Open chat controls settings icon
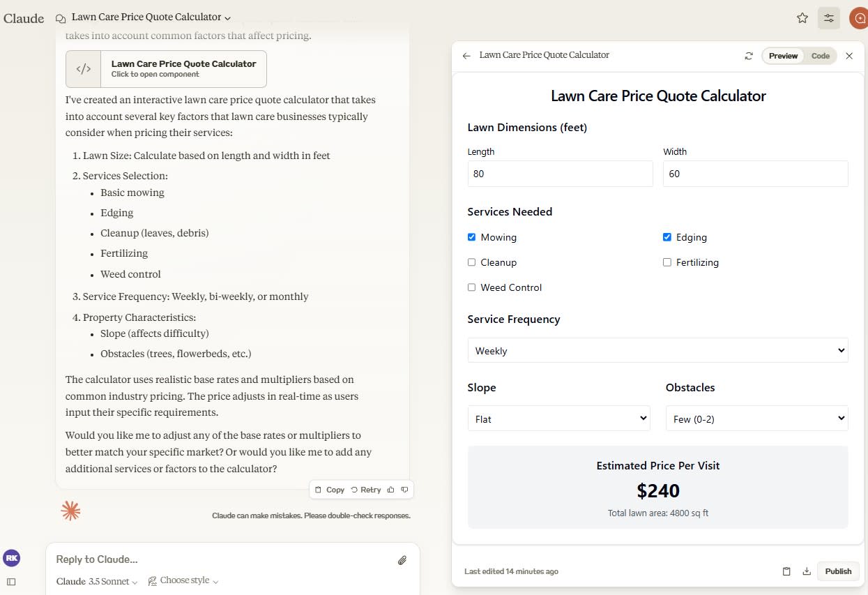 pos(828,18)
